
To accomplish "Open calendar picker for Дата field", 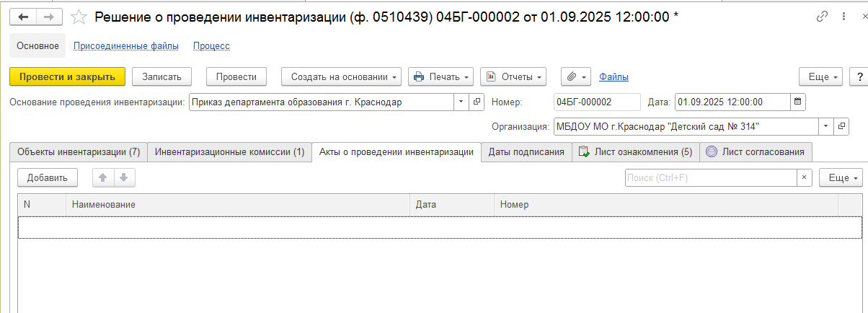I will coord(798,102).
